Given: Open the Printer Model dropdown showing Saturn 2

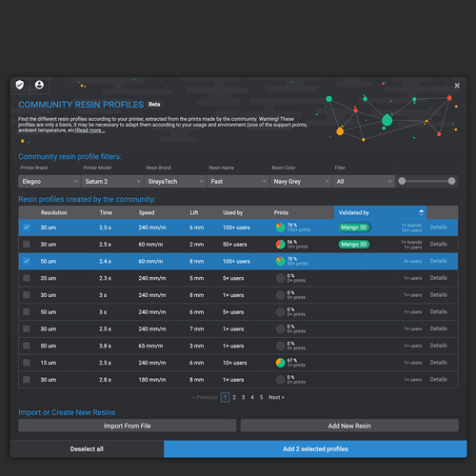Looking at the screenshot, I should click(x=112, y=181).
